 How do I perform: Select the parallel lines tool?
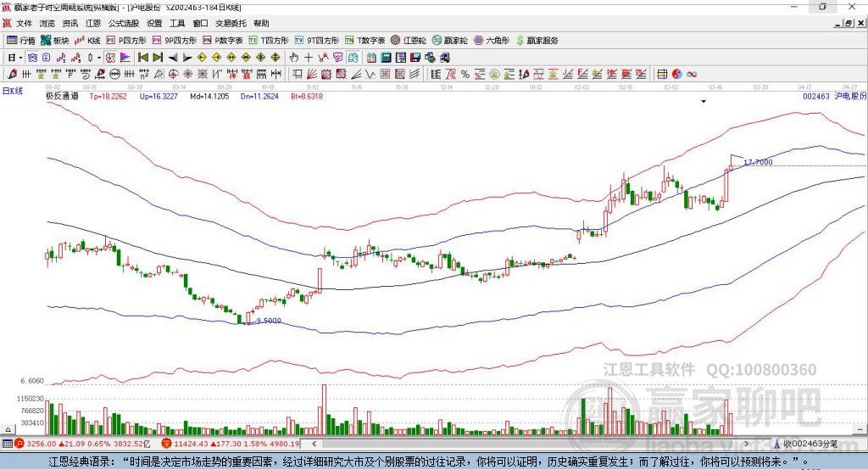[414, 75]
